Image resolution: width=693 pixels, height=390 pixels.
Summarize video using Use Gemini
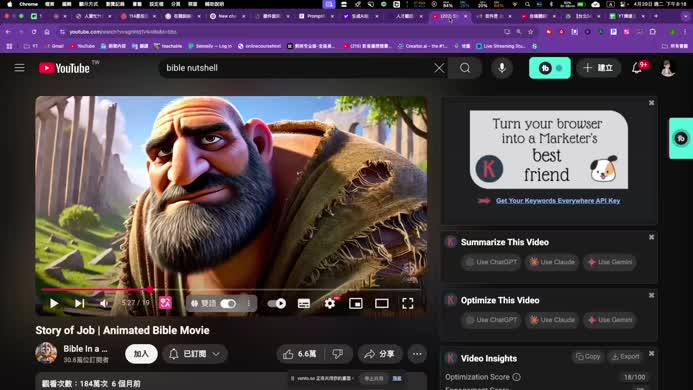tap(610, 262)
